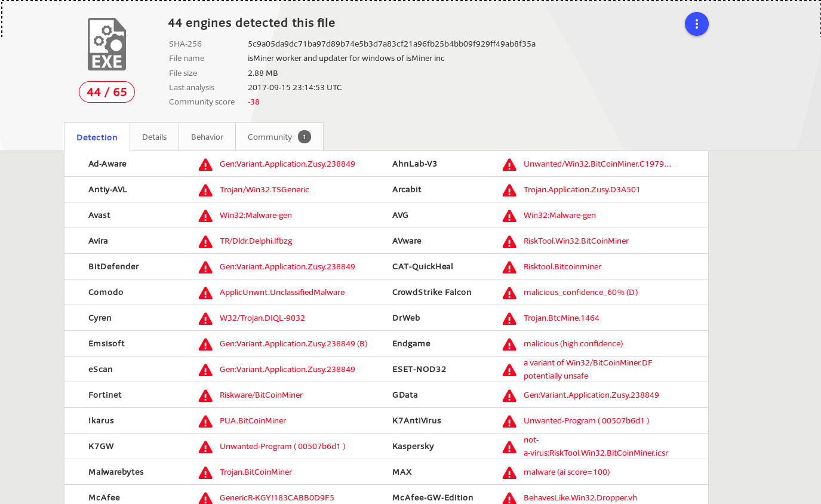
Task: Click the warning icon for MAX
Action: coord(509,472)
